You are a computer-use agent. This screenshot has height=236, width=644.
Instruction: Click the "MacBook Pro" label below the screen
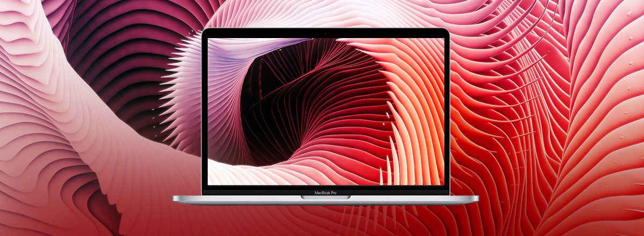tap(326, 192)
